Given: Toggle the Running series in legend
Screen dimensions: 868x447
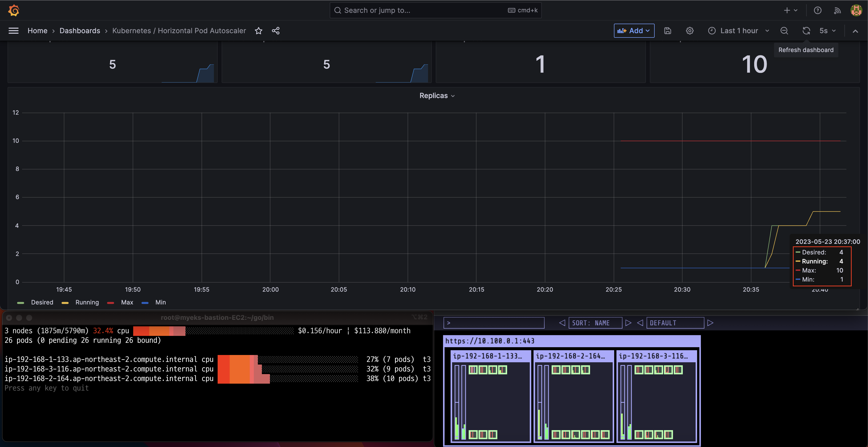Looking at the screenshot, I should click(x=87, y=302).
